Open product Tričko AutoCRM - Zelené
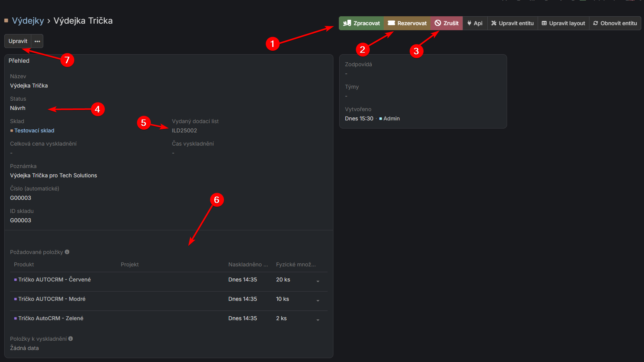644x362 pixels. 51,318
